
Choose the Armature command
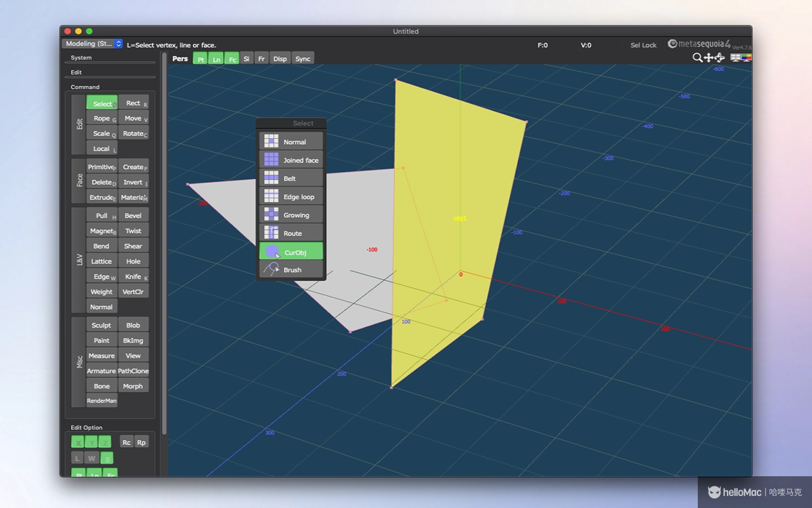(x=102, y=371)
